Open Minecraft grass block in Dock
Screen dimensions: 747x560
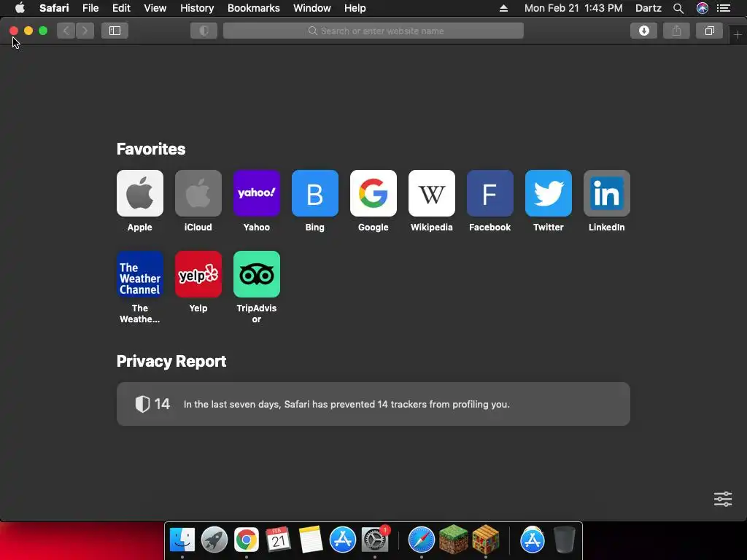tap(453, 540)
